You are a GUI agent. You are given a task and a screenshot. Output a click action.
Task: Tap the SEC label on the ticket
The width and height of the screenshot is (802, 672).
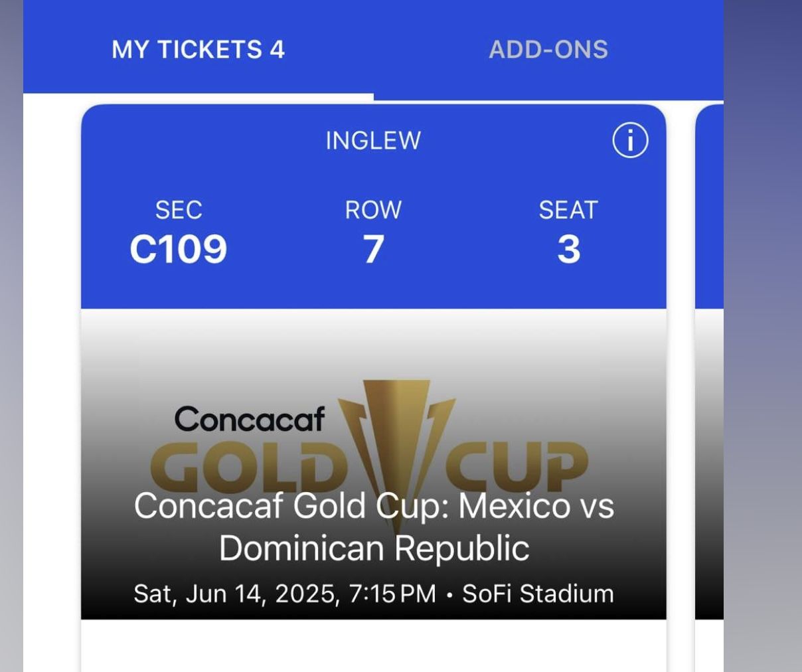coord(178,210)
